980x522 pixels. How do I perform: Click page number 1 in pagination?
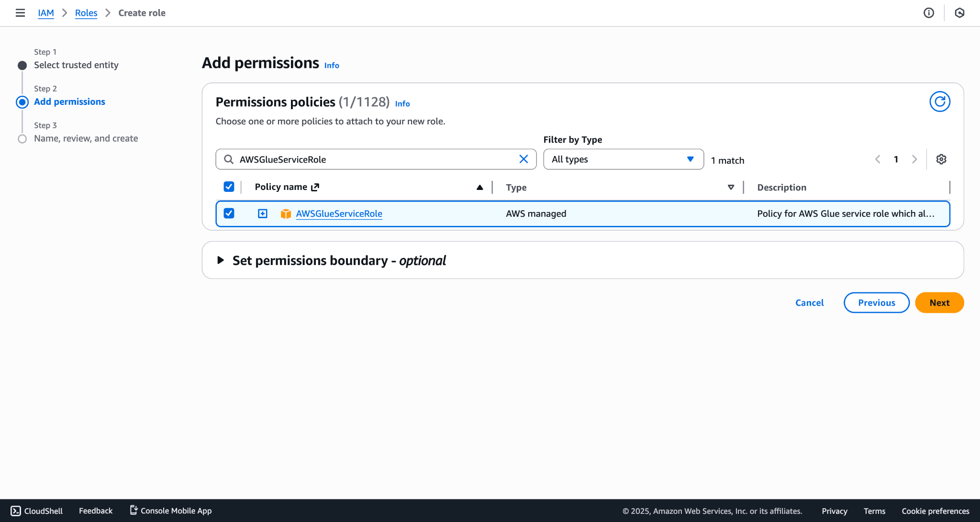coord(896,159)
